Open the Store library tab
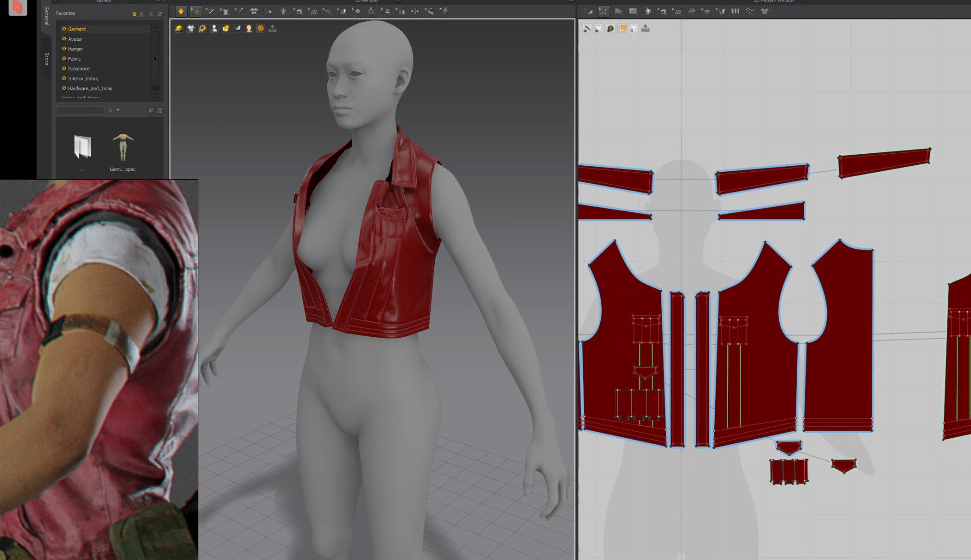Viewport: 971px width, 560px height. pos(46,59)
